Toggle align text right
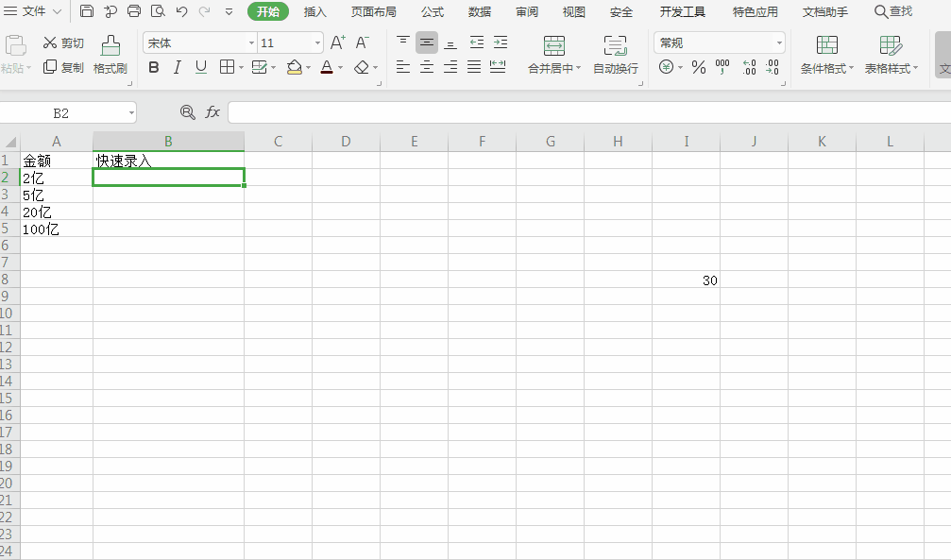The width and height of the screenshot is (951, 560). [450, 67]
